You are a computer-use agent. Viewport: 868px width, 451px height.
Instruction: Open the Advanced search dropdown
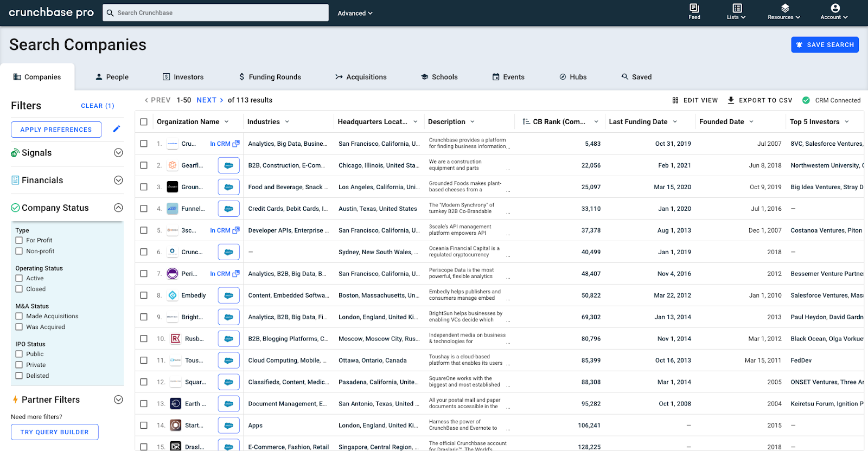355,13
